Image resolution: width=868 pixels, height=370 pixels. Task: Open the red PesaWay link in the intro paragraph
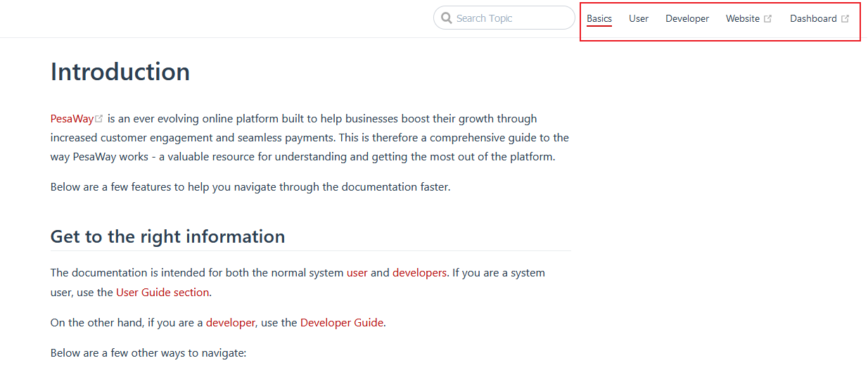pyautogui.click(x=72, y=119)
